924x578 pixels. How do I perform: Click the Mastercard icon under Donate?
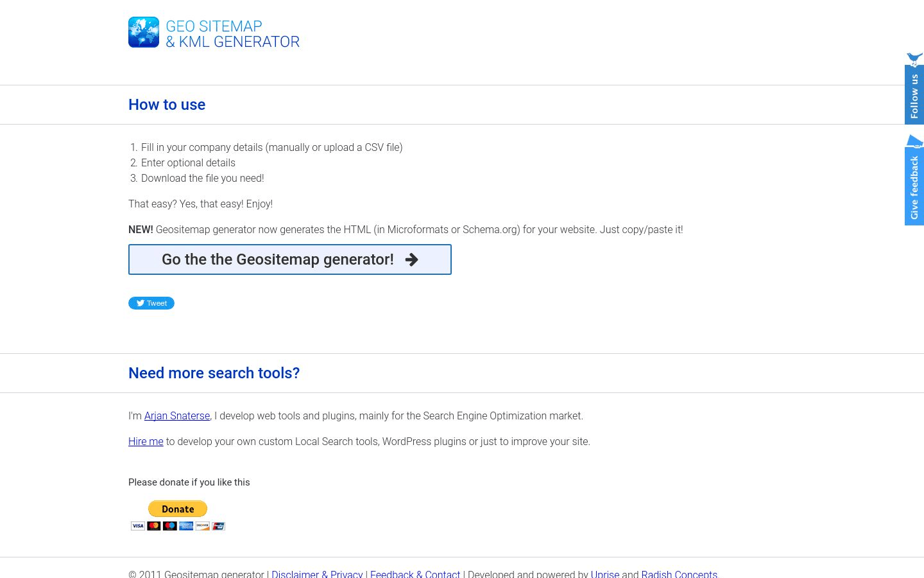pos(154,526)
